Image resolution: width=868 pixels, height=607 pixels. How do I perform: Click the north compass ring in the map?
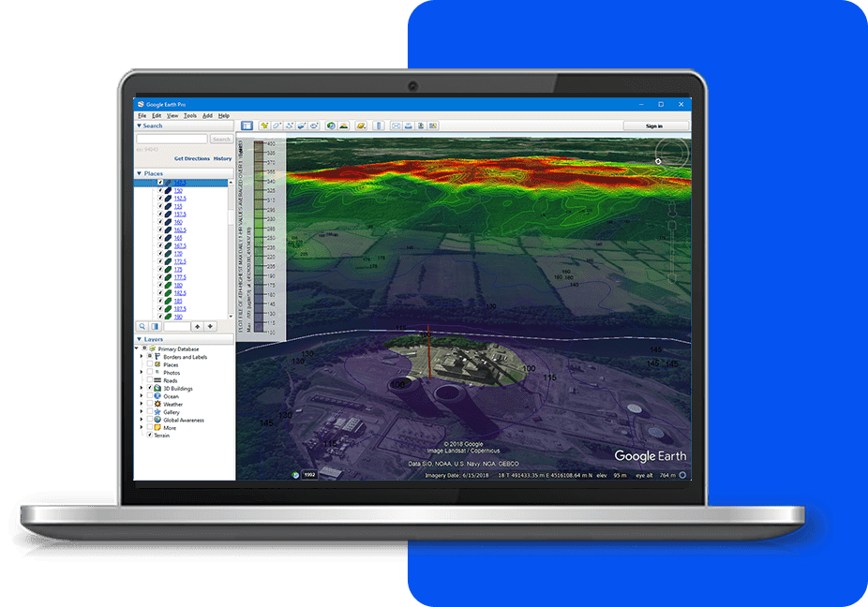[x=672, y=152]
